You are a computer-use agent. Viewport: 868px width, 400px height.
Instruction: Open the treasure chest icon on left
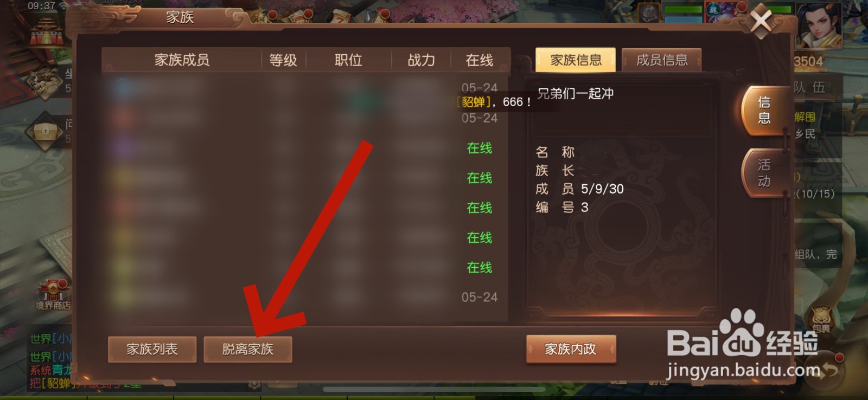tap(45, 132)
